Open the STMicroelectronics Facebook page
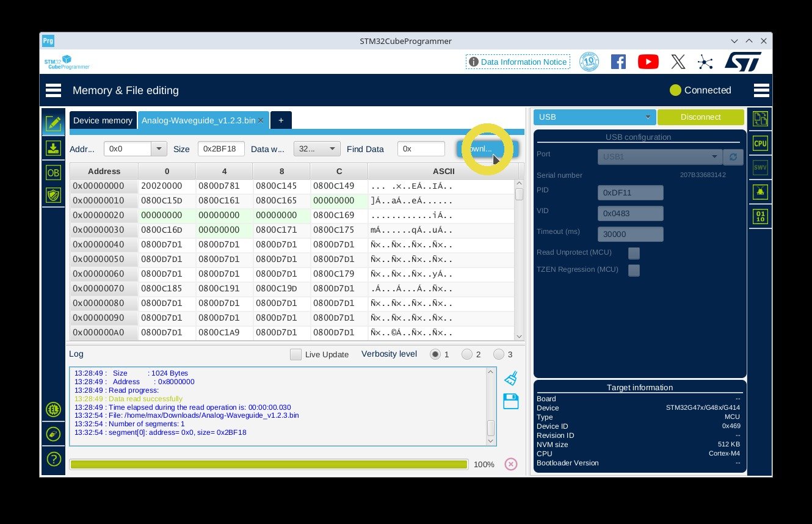 [618, 62]
